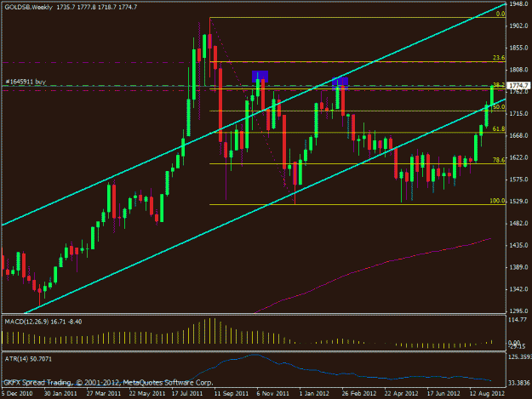Click the '26 Feb 2012' date label

tap(359, 394)
